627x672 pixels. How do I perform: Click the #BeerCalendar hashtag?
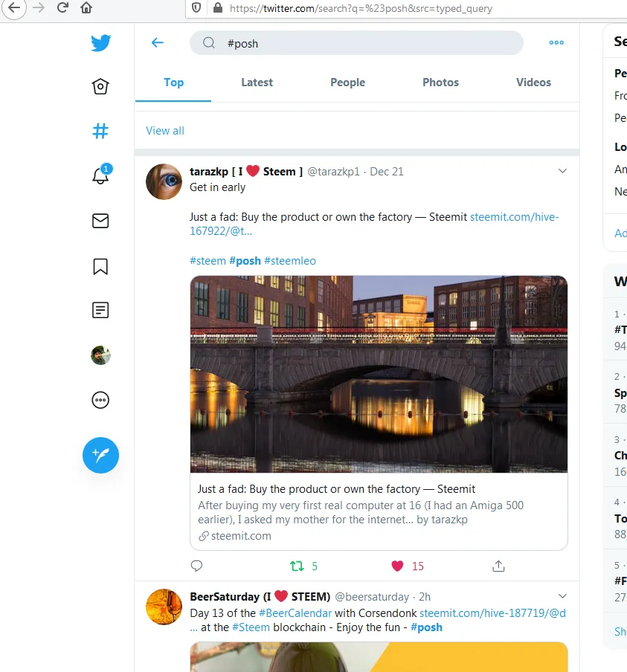click(x=295, y=613)
